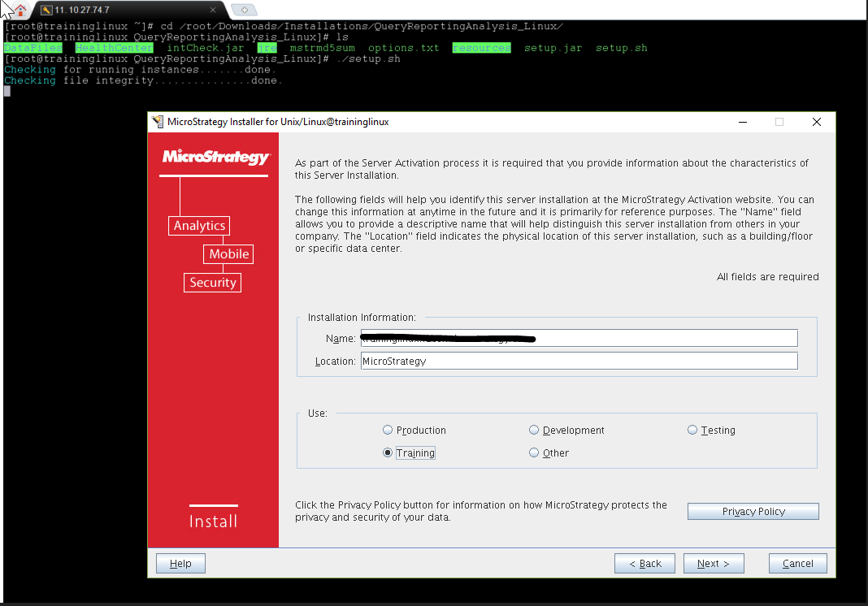
Task: Cancel the installation
Action: point(797,564)
